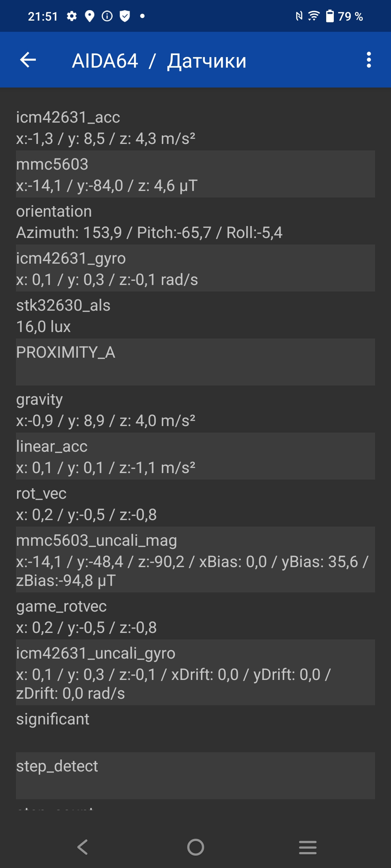Tap the back arrow in the header
This screenshot has height=868, width=391.
(28, 60)
